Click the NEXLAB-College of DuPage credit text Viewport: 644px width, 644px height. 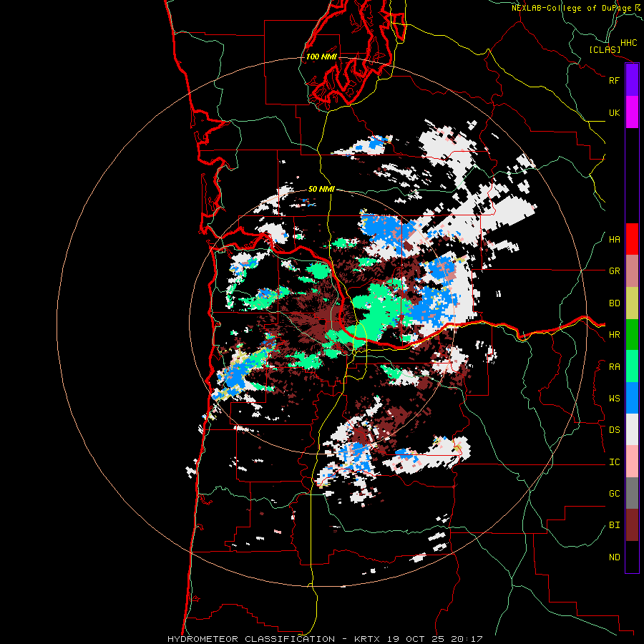click(x=571, y=8)
